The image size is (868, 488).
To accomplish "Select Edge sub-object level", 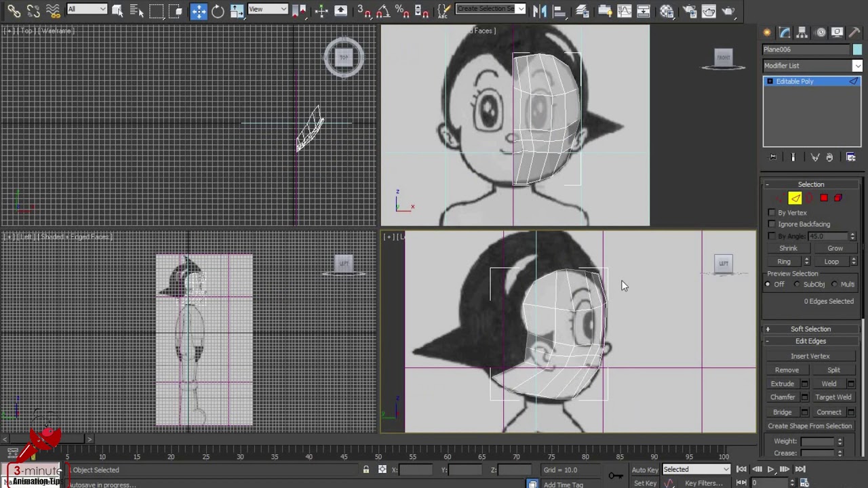I will click(795, 198).
